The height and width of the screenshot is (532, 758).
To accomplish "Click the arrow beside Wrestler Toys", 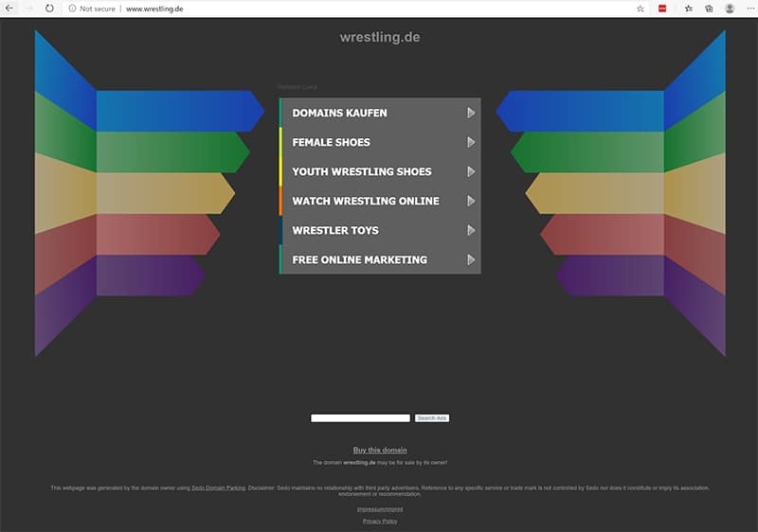I will point(471,230).
